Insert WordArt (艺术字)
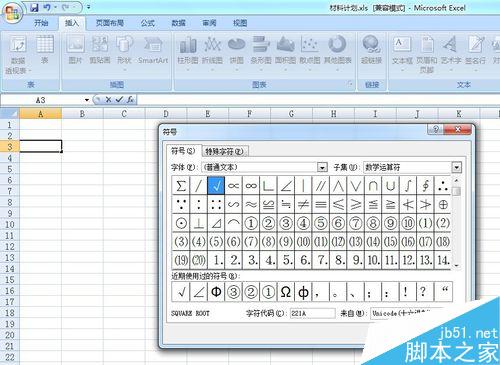 [451, 52]
